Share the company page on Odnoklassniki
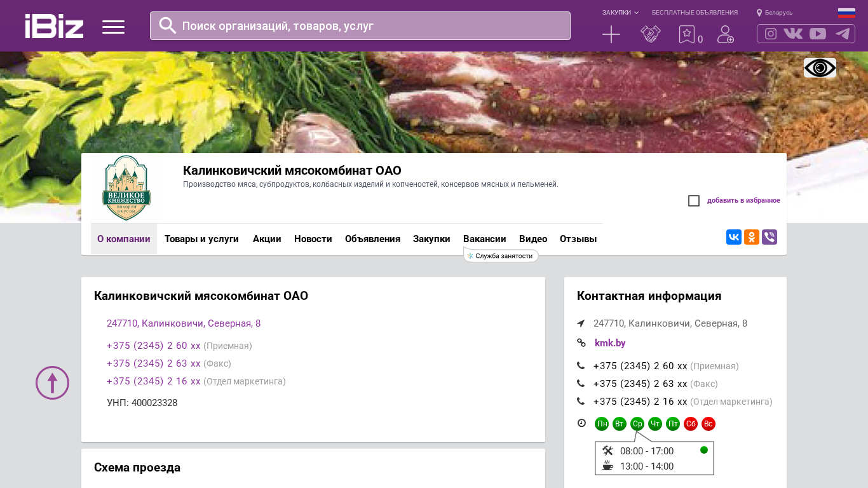 click(x=752, y=237)
